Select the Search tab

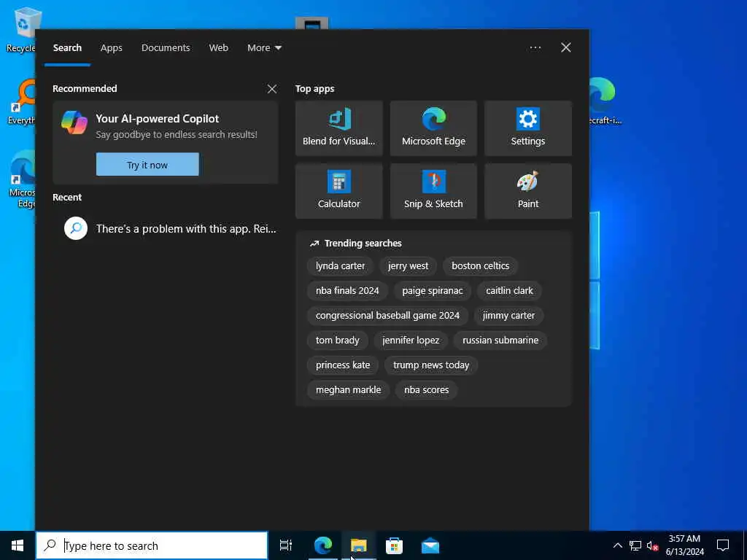pos(67,47)
